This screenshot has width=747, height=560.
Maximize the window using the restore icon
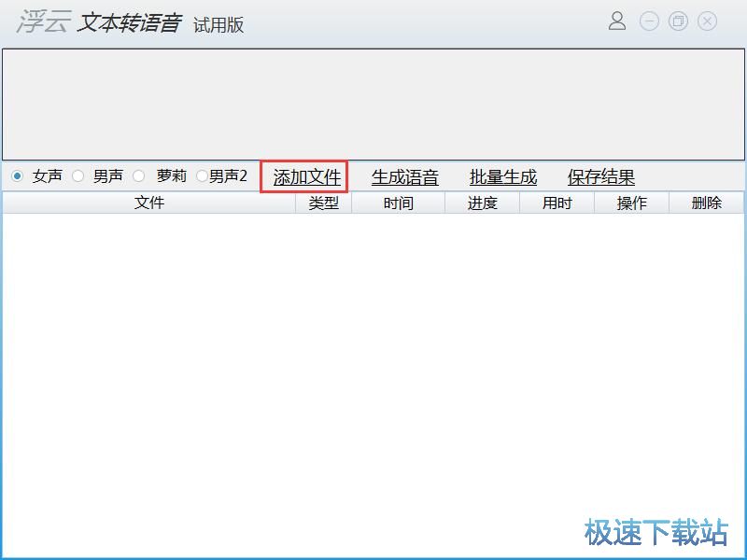coord(678,21)
